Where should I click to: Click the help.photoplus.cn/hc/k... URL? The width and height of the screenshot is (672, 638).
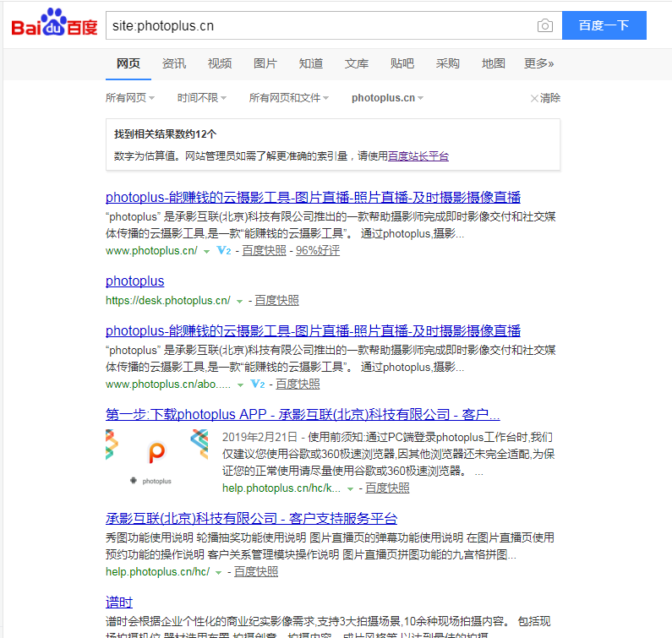(x=281, y=488)
